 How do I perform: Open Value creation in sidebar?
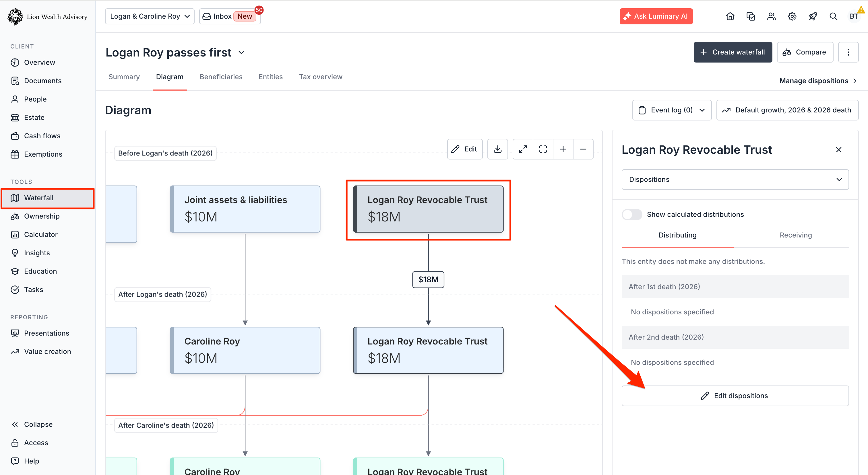coord(47,351)
